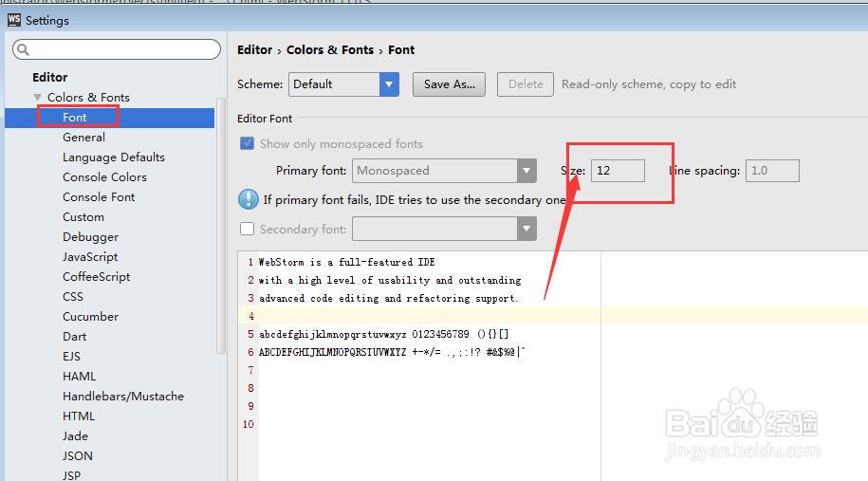Select JSON color settings
The image size is (868, 481).
tap(78, 456)
